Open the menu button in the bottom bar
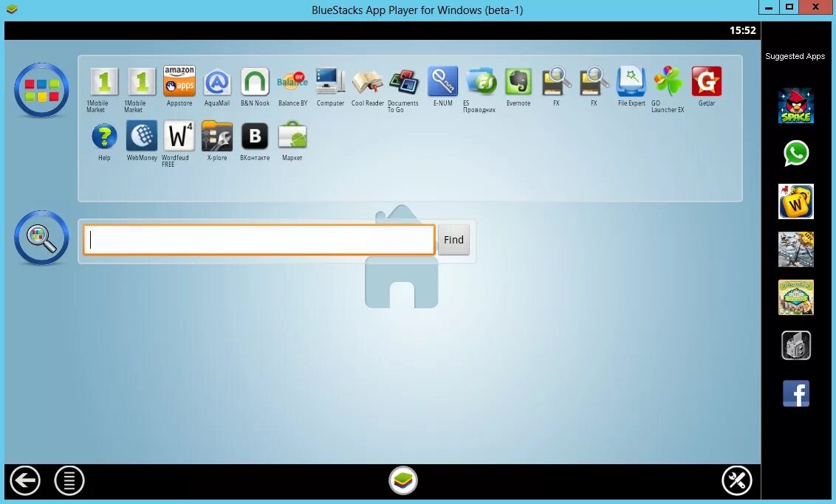 tap(69, 480)
